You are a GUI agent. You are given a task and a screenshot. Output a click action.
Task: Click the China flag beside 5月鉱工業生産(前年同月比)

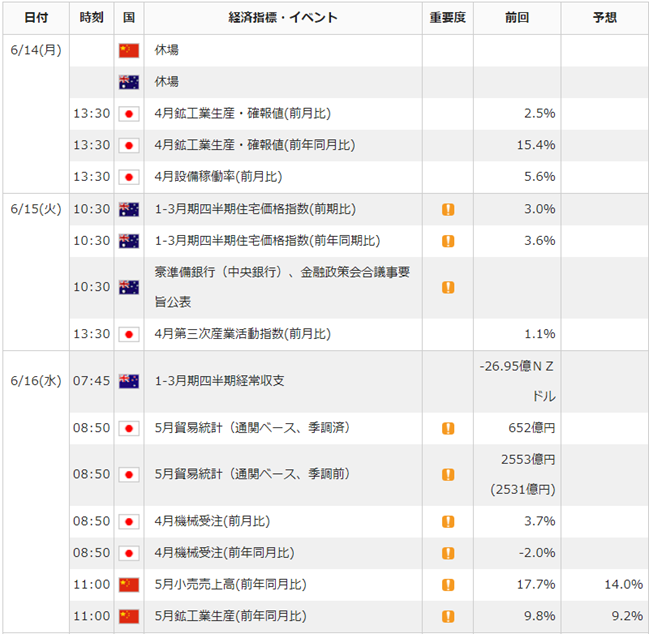click(x=129, y=617)
